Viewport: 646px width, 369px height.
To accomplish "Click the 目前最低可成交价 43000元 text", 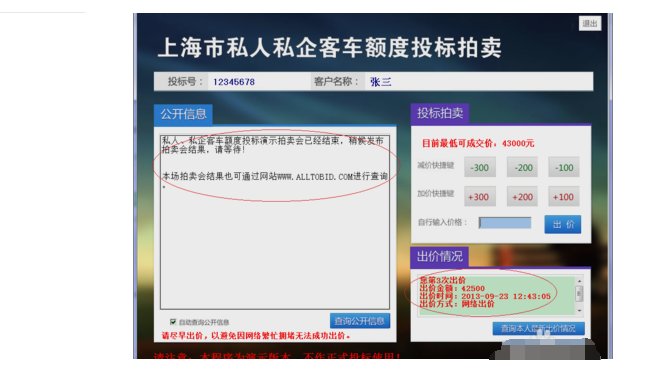I will click(478, 143).
